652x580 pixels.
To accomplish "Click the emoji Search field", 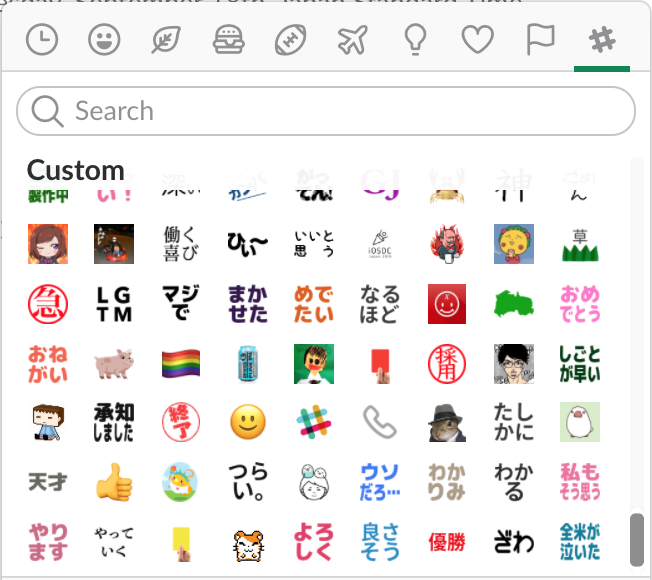I will pyautogui.click(x=326, y=111).
